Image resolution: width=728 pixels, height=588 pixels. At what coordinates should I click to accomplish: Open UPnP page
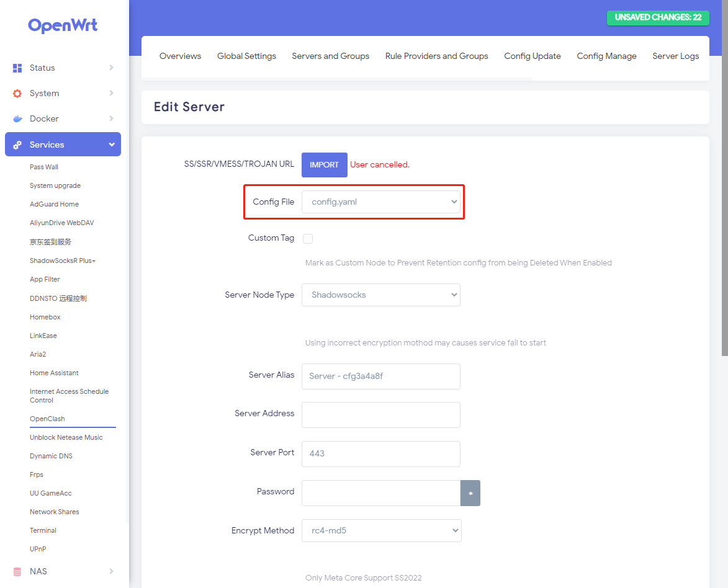(x=38, y=548)
